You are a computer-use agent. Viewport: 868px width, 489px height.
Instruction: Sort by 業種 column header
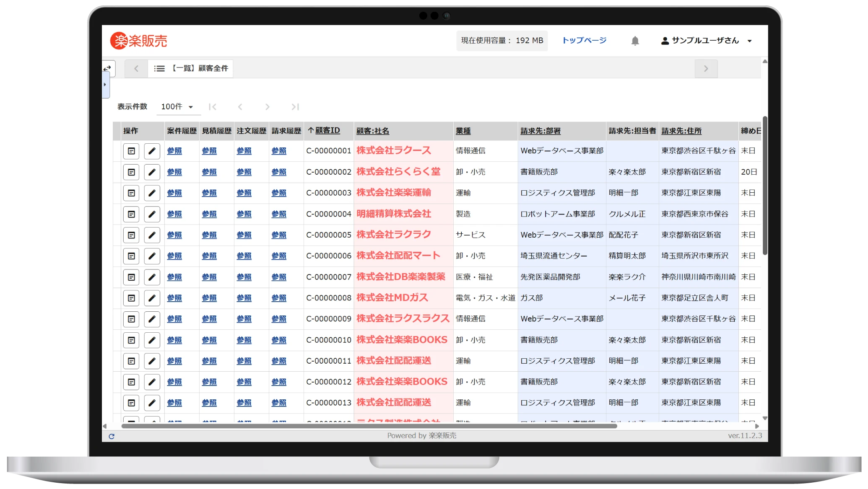[x=463, y=131]
